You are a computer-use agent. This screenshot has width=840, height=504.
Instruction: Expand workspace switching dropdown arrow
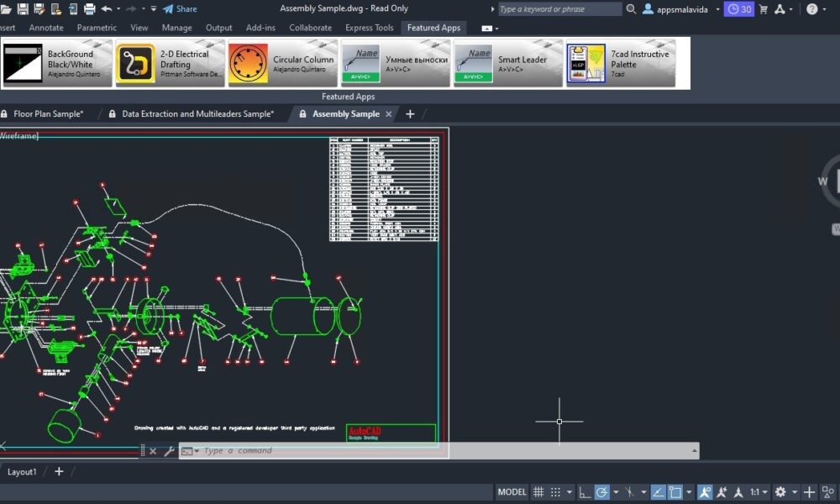point(795,491)
